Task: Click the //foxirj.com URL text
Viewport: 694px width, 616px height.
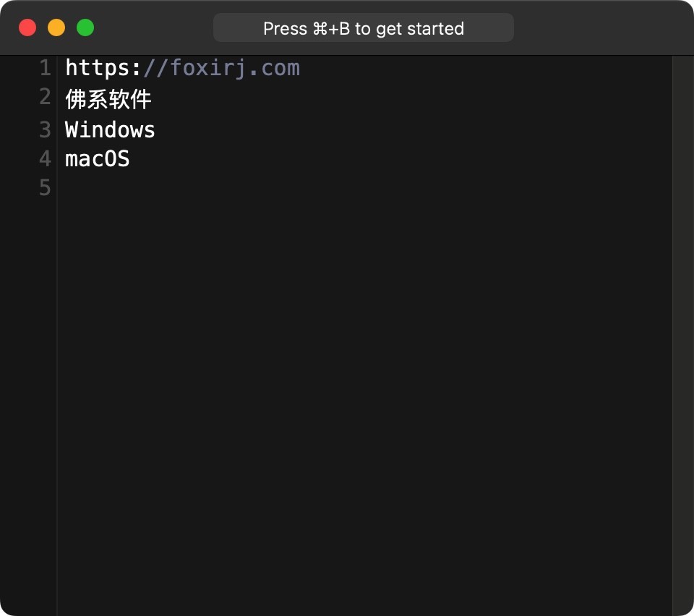Action: coord(221,69)
